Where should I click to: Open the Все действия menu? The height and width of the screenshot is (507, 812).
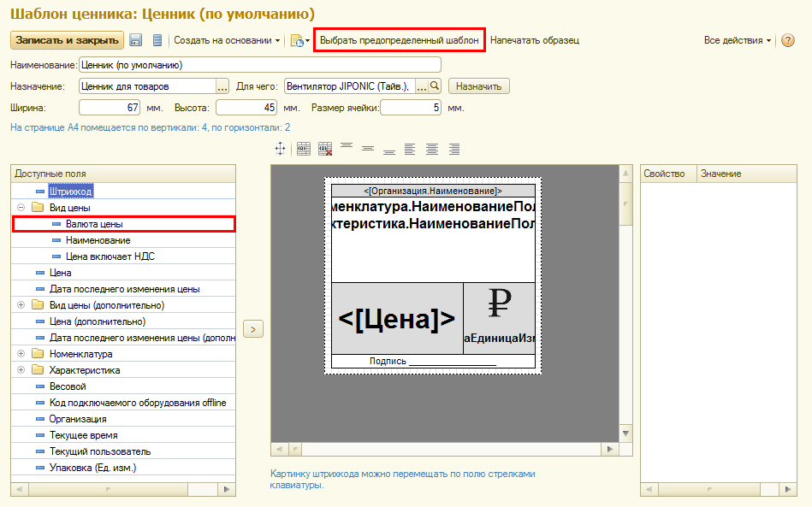(737, 40)
